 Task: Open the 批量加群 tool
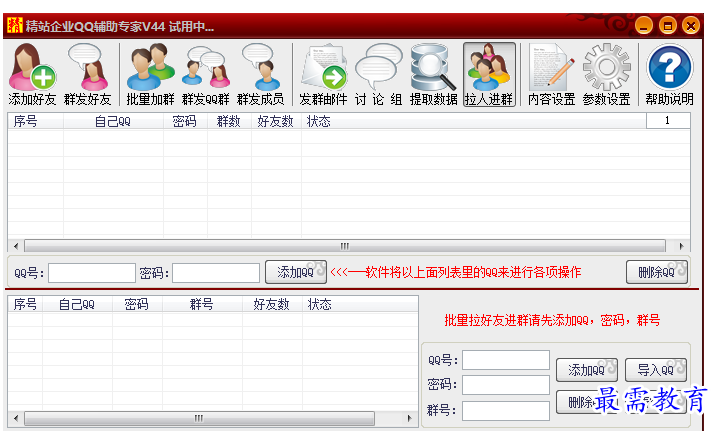[x=150, y=75]
